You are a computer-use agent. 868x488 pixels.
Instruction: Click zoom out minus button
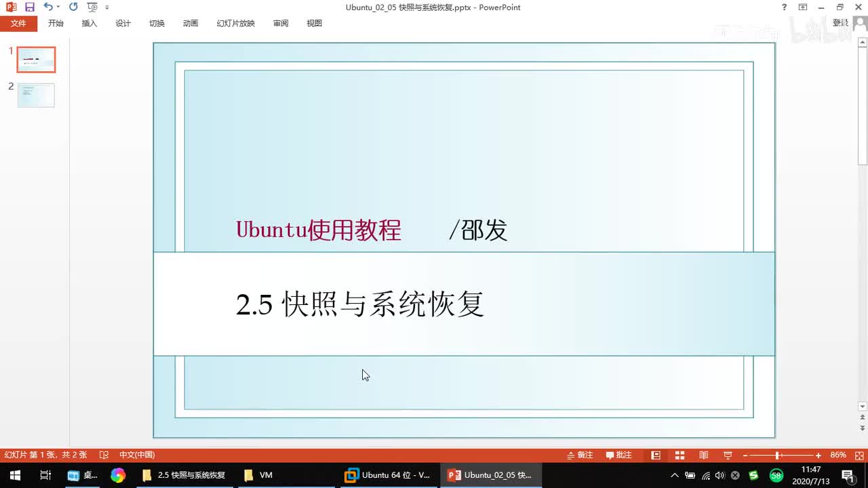click(745, 455)
